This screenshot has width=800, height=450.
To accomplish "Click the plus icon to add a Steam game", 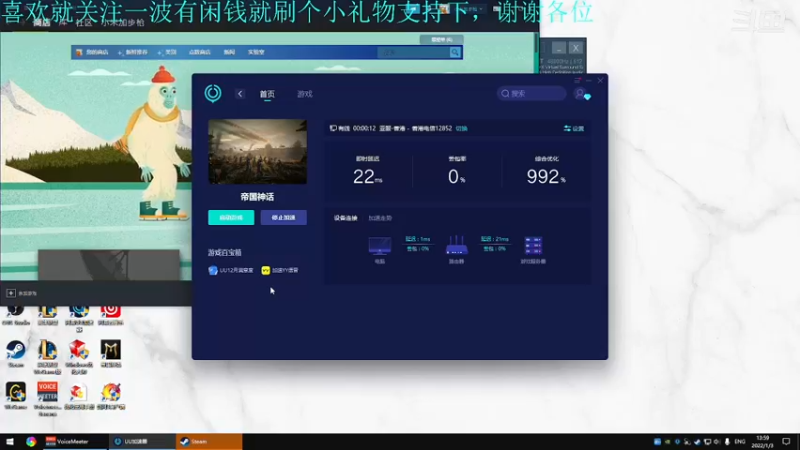I will pos(11,293).
